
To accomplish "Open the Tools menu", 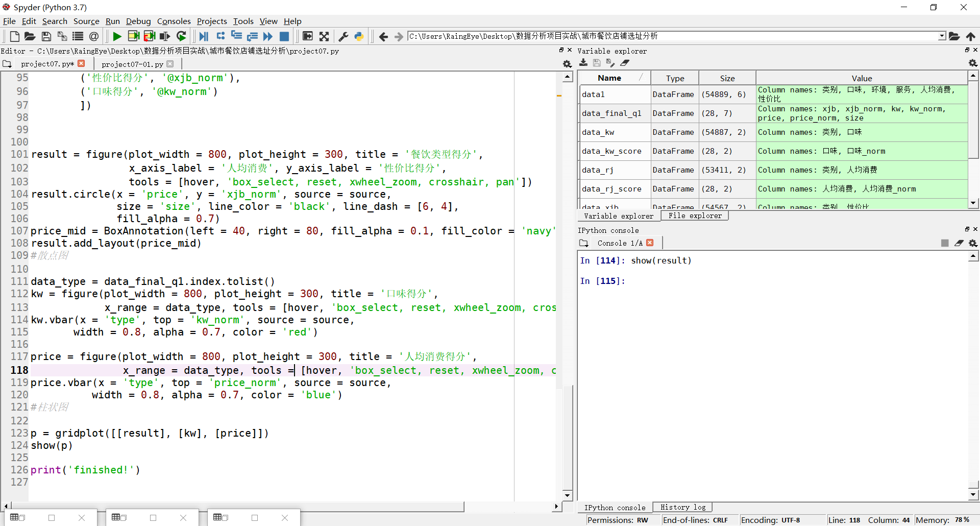I will pos(243,21).
